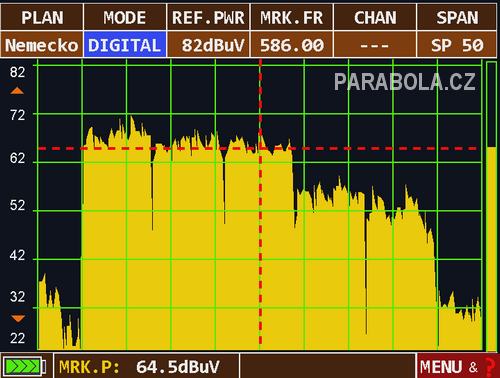
Task: Click the green battery indicator icon
Action: (24, 367)
